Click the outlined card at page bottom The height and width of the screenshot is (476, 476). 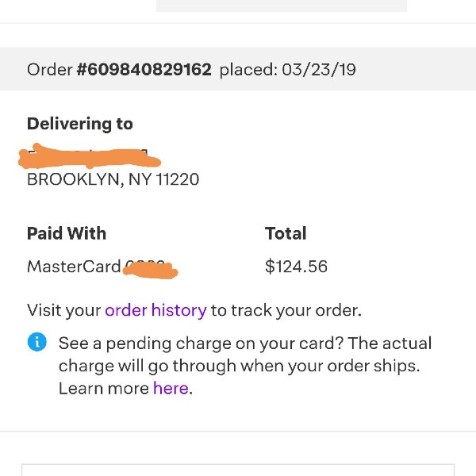(238, 470)
